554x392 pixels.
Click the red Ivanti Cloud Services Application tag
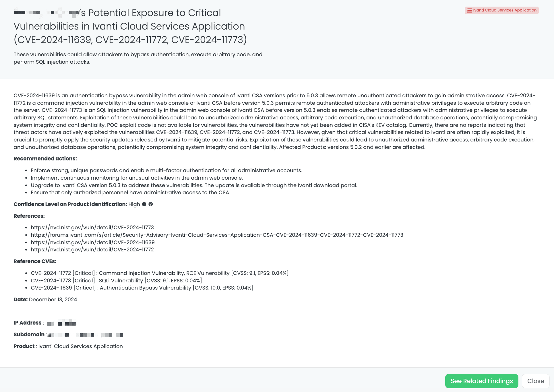(502, 10)
